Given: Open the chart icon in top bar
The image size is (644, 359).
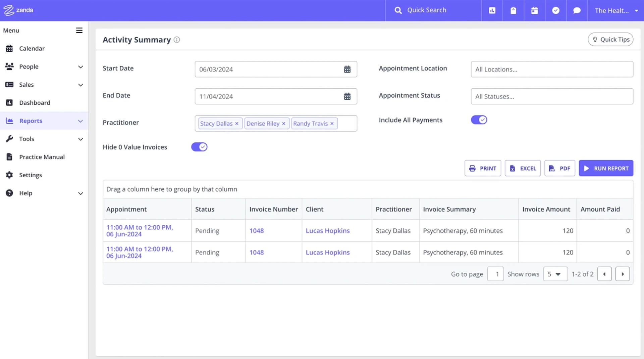Looking at the screenshot, I should [492, 10].
